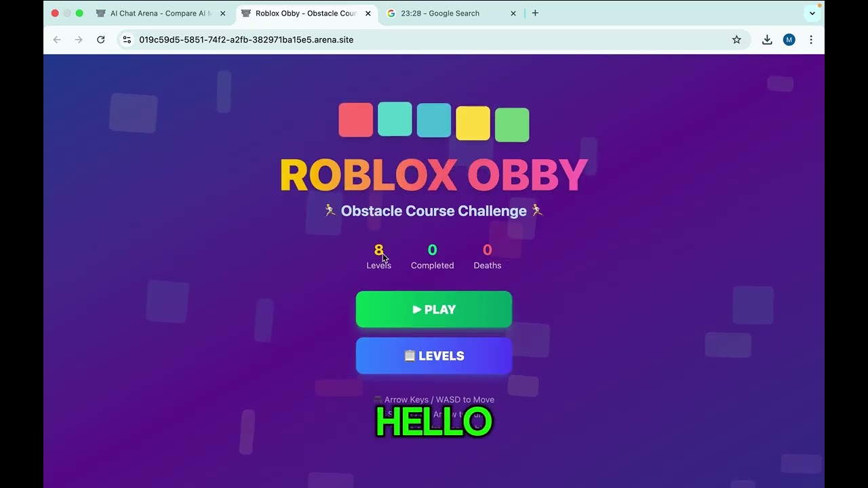Click the Levels count label

tap(378, 266)
